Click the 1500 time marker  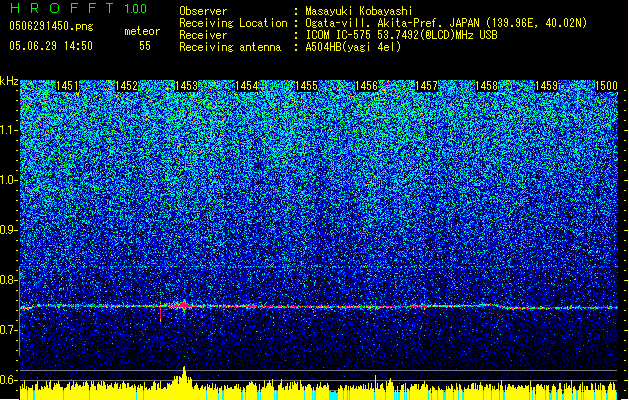[606, 86]
